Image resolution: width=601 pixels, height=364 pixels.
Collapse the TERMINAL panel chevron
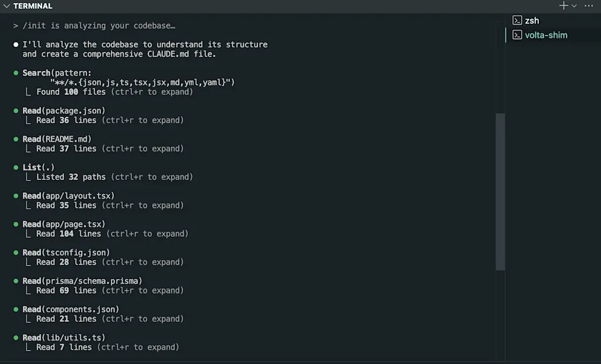(x=6, y=6)
